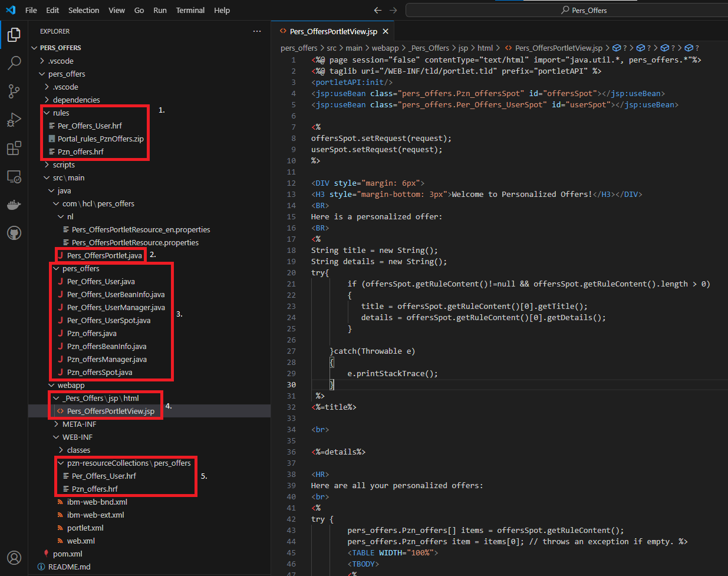Open the Source Control panel
This screenshot has height=576, width=728.
[14, 91]
